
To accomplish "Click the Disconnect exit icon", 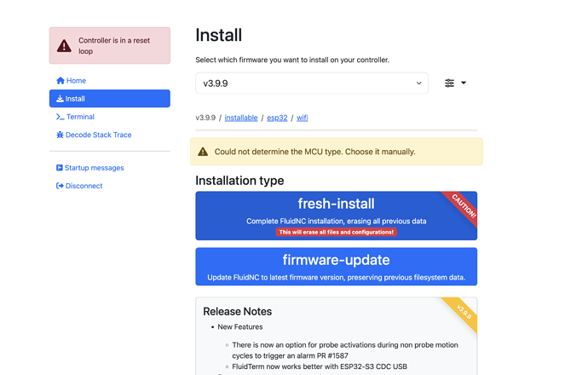I will pyautogui.click(x=60, y=186).
